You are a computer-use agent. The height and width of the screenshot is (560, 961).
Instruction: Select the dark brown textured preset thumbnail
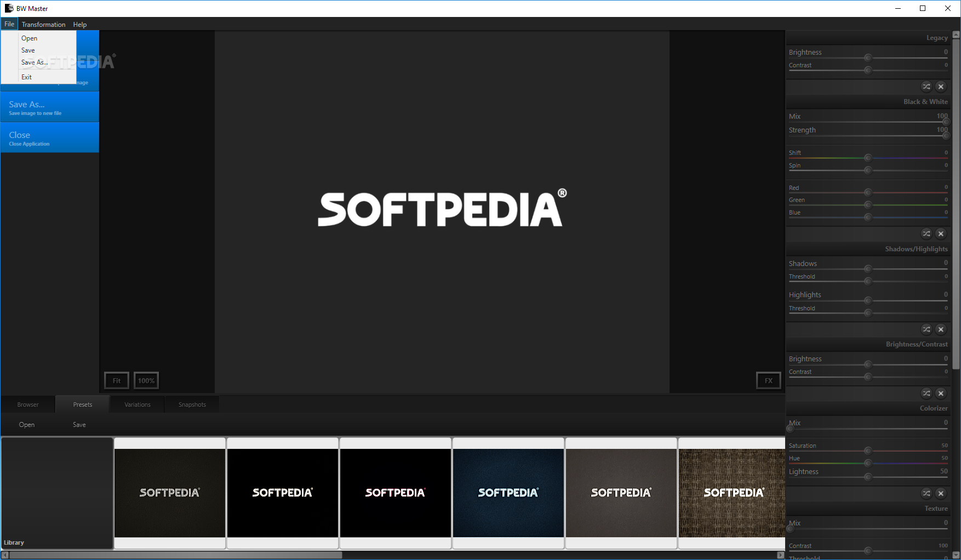pos(170,493)
